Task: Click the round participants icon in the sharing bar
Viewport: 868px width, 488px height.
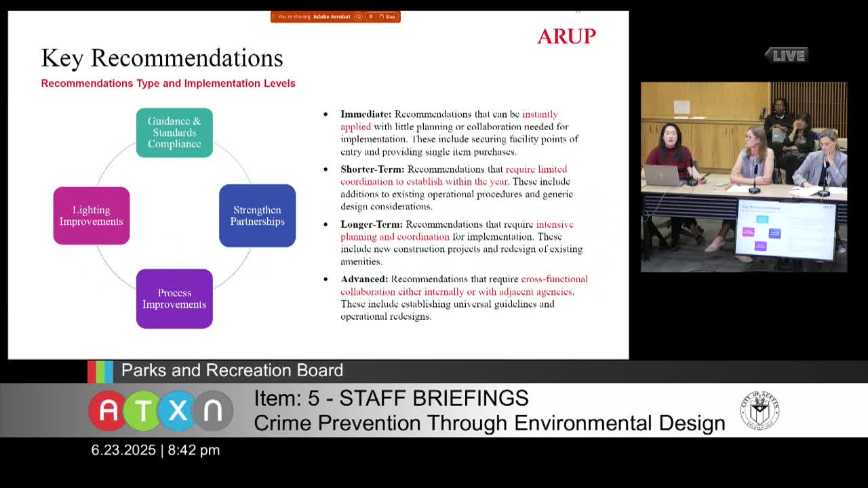Action: (x=358, y=17)
